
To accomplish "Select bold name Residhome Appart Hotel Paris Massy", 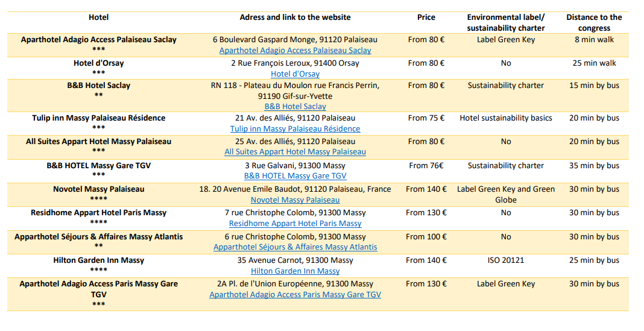I will (98, 213).
